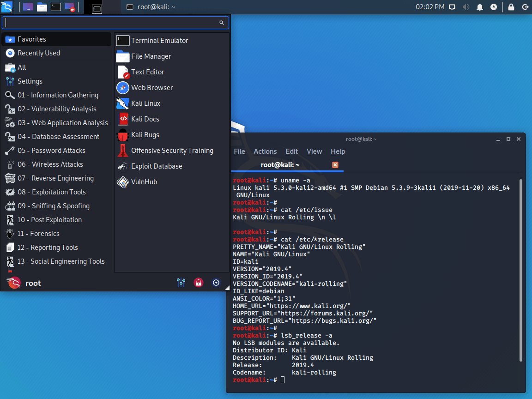Open VulnHub from the applications list

pos(142,181)
